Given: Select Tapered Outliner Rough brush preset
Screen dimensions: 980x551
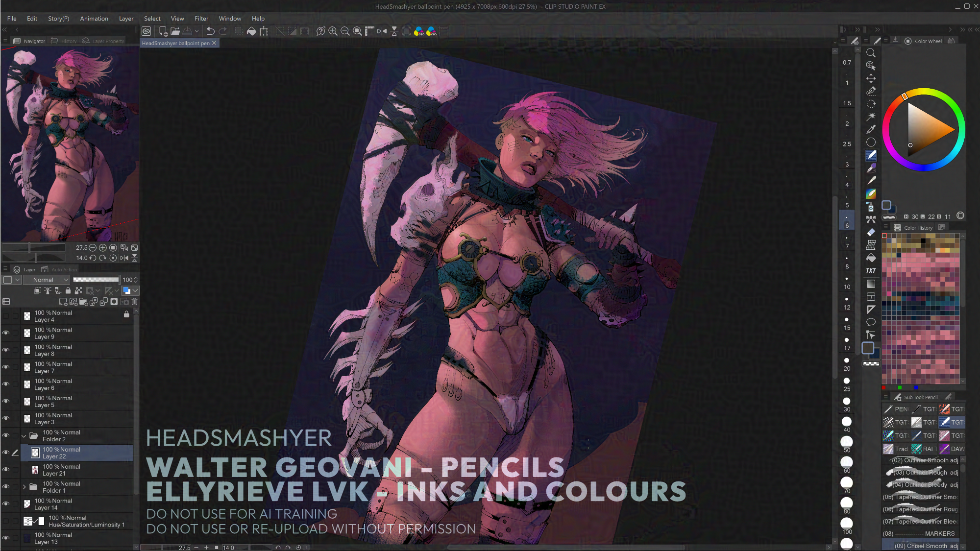Looking at the screenshot, I should tap(921, 509).
